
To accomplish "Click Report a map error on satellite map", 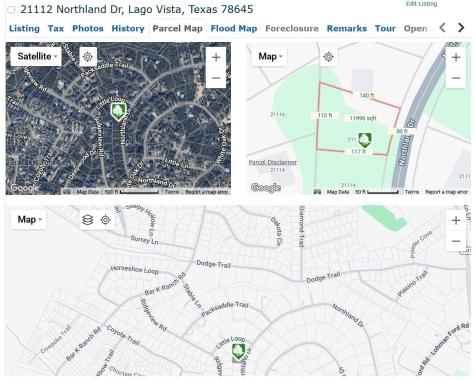I will click(x=207, y=192).
